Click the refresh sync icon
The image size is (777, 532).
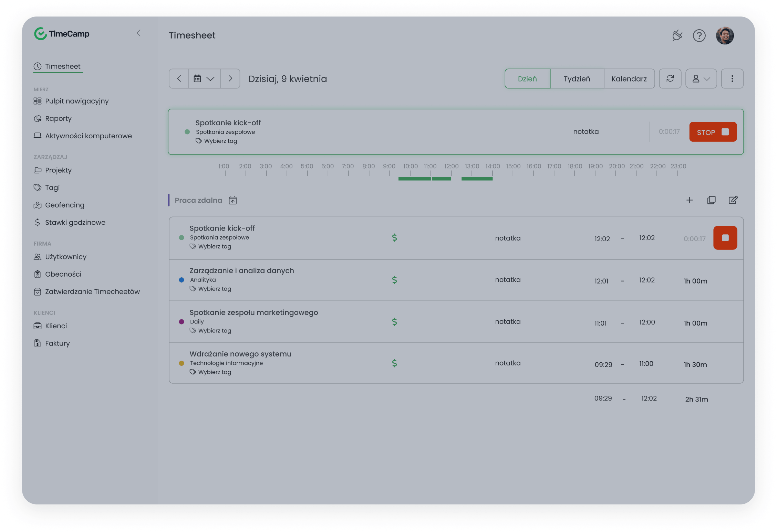tap(670, 79)
